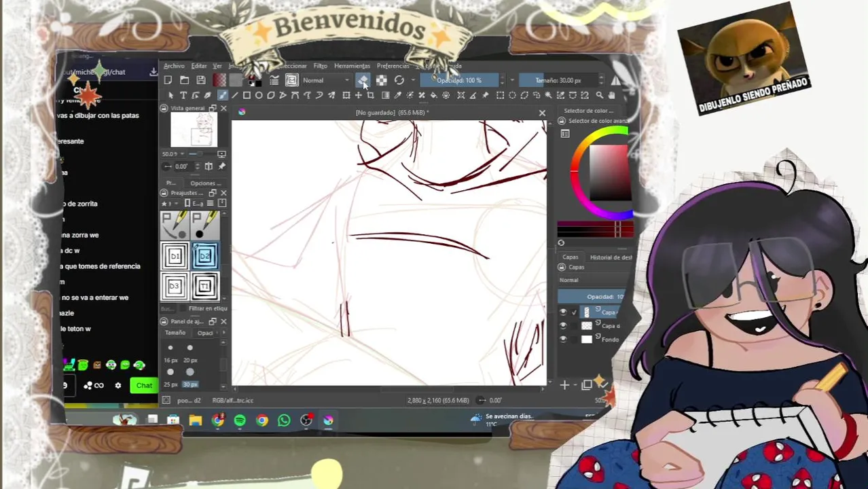This screenshot has width=868, height=489.
Task: Adjust the Opacidad 100% slider
Action: (460, 80)
